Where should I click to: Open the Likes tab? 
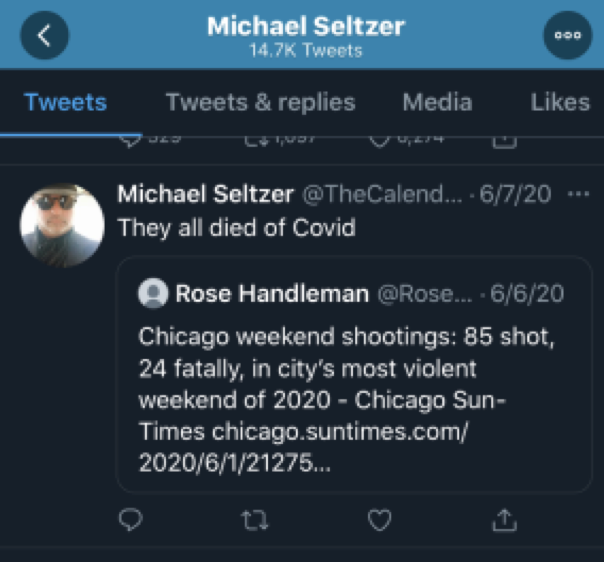pos(559,102)
